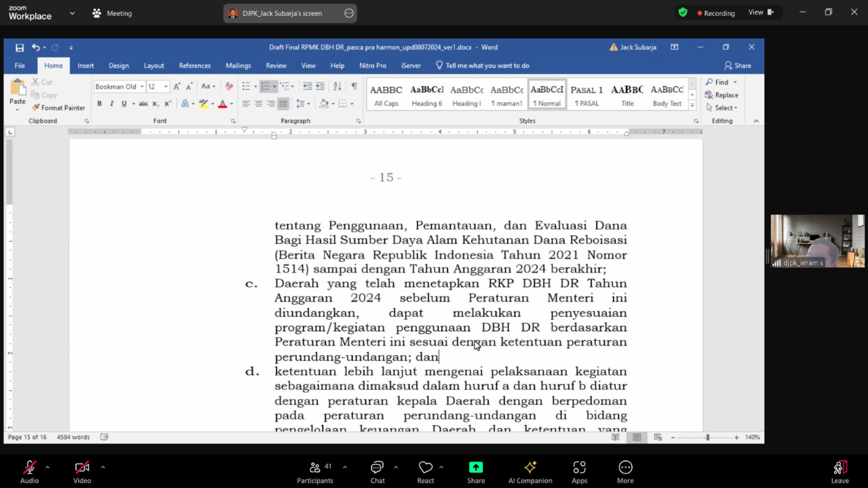Apply subscript formatting
868x488 pixels.
coord(155,103)
